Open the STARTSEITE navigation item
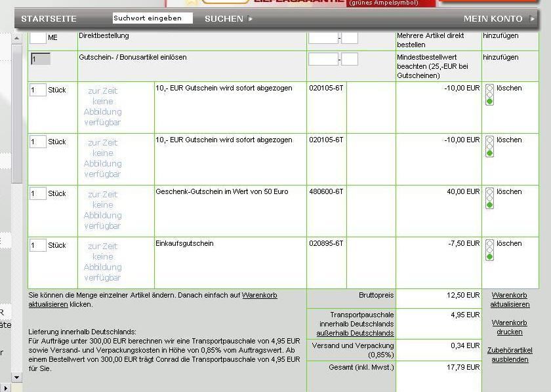 (49, 18)
